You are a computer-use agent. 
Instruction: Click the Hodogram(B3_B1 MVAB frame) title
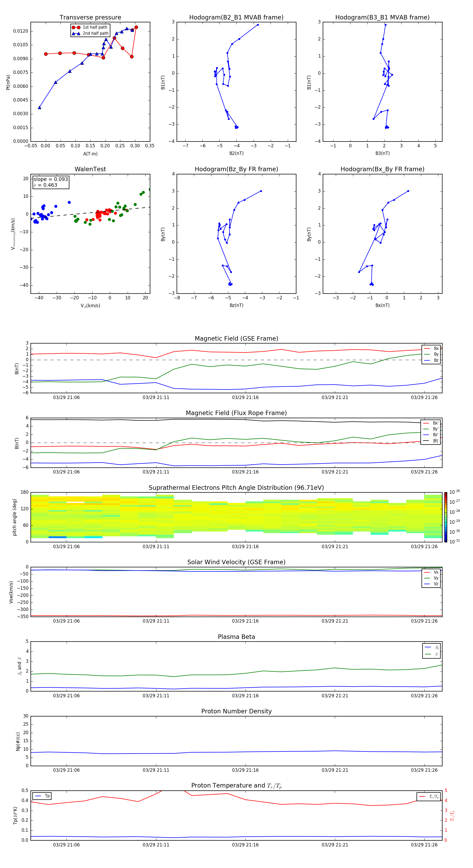coord(382,17)
